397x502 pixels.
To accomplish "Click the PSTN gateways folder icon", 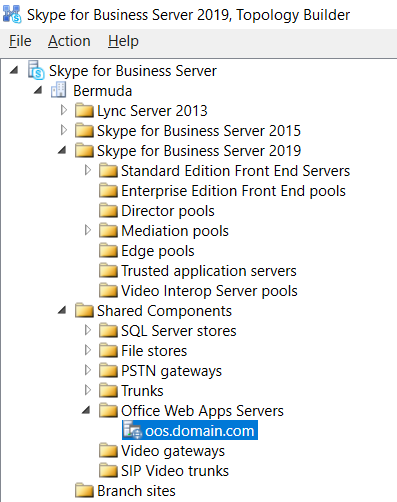I will pyautogui.click(x=108, y=371).
